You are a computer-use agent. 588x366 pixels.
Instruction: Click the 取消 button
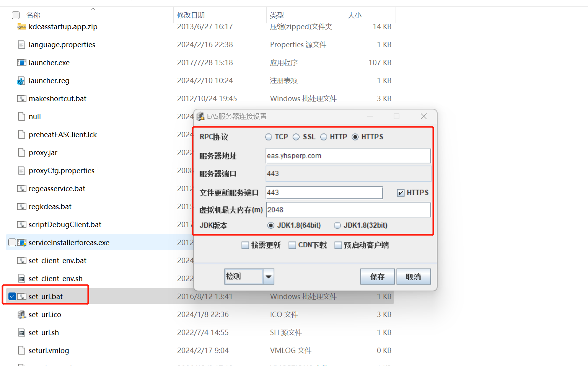click(x=413, y=277)
